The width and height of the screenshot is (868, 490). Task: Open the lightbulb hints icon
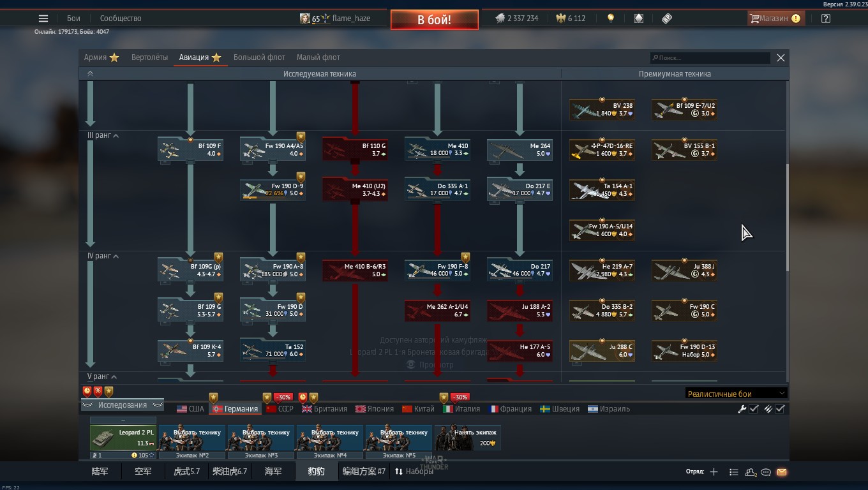(611, 19)
